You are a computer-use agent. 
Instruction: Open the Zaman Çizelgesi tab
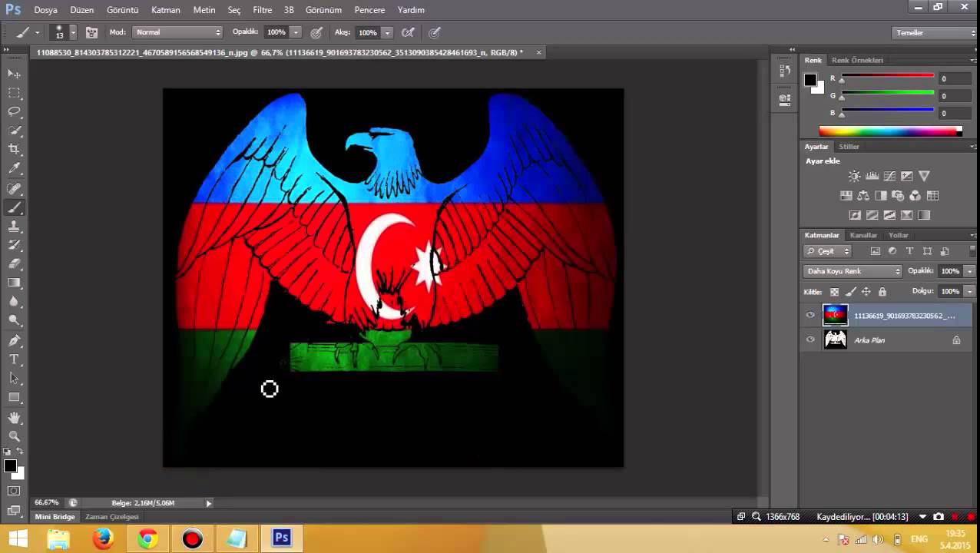pos(112,517)
